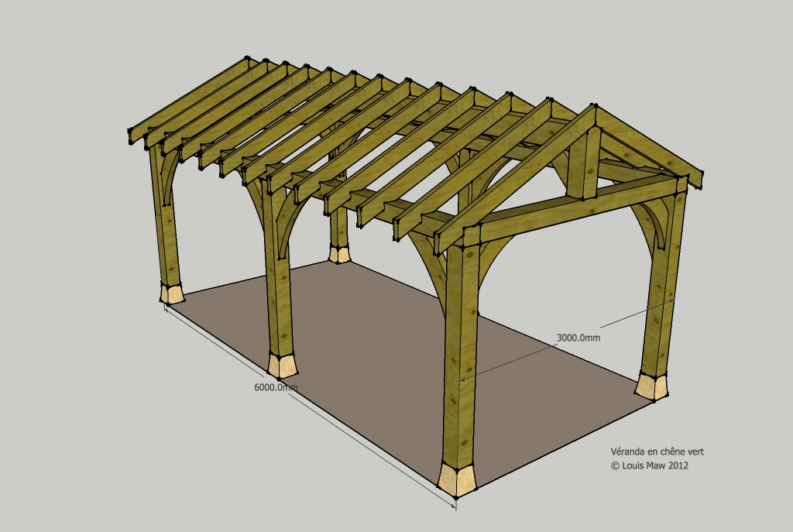Image resolution: width=793 pixels, height=532 pixels.
Task: Select the stone base of the rear back post
Action: (x=338, y=253)
